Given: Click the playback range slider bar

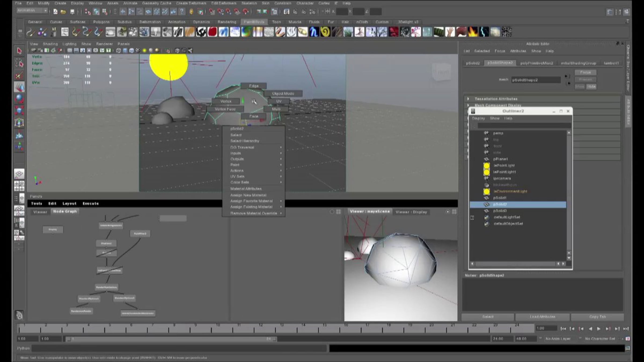Looking at the screenshot, I should click(x=171, y=339).
